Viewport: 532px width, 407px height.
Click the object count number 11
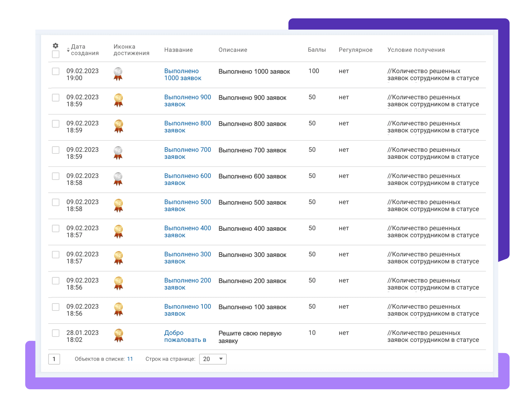coord(130,359)
